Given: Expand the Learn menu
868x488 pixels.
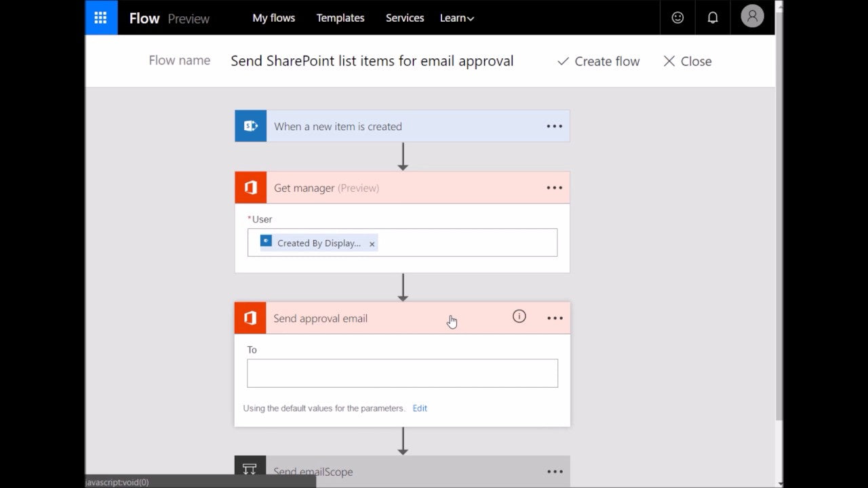Looking at the screenshot, I should pos(456,18).
